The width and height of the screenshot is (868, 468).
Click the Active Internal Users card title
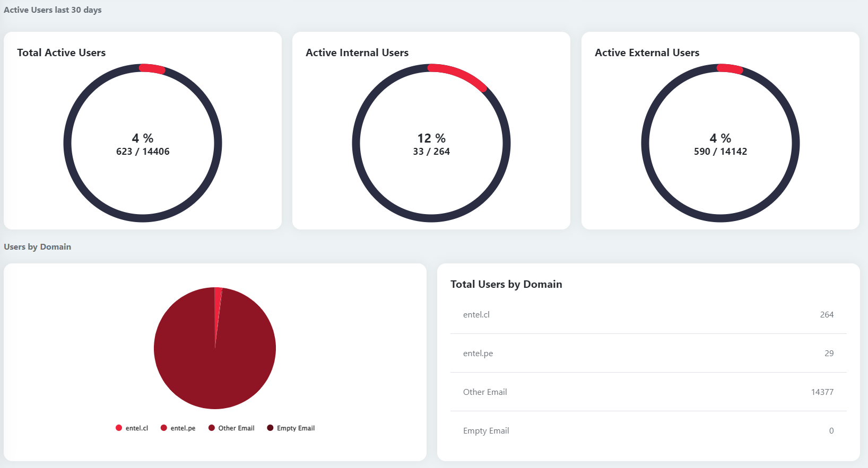[x=357, y=52]
